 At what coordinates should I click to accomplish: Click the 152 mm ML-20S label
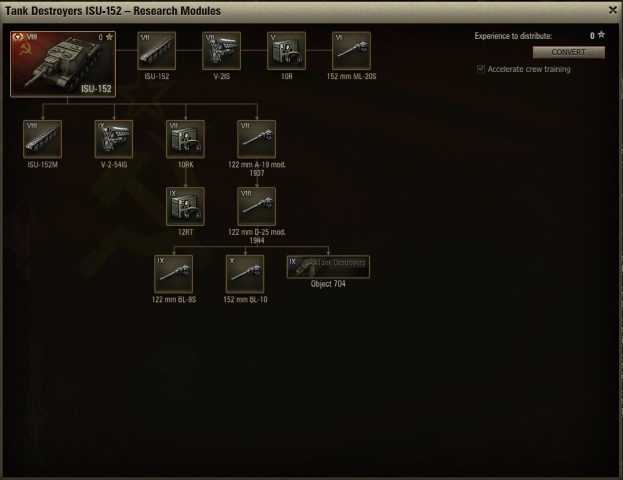(x=351, y=76)
